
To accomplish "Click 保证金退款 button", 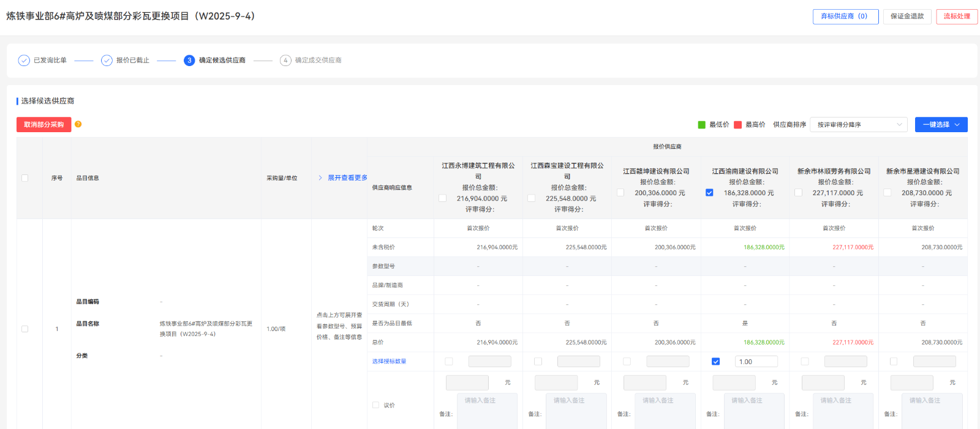I will point(907,17).
